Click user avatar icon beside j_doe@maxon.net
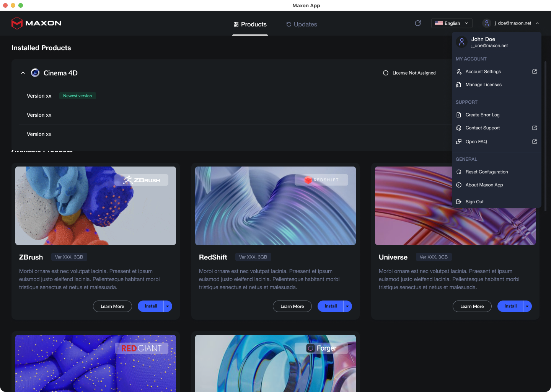551x392 pixels. [486, 23]
